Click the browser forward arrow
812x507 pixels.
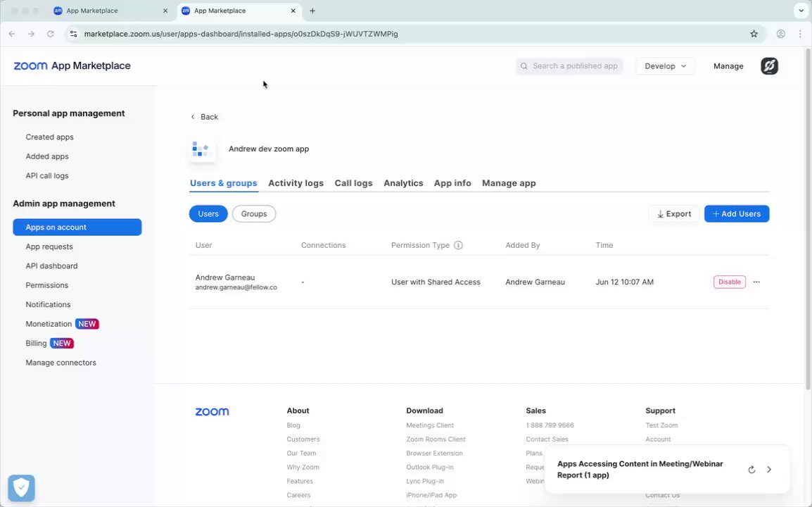(x=31, y=34)
